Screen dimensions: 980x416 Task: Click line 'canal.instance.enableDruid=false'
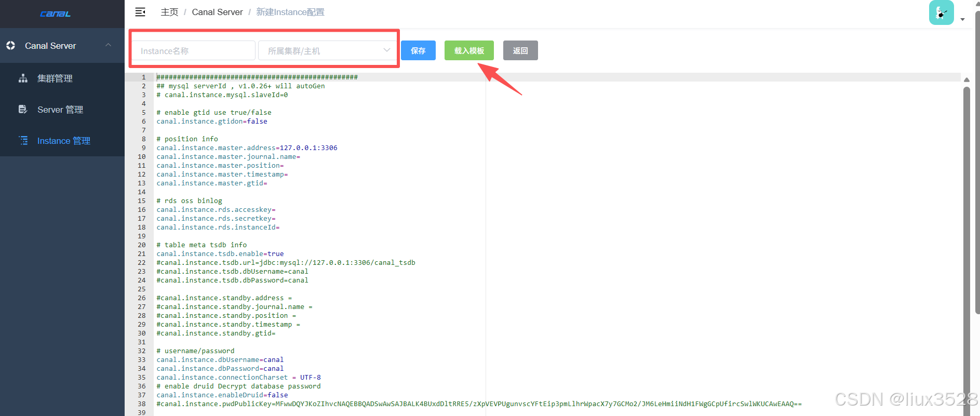tap(222, 395)
